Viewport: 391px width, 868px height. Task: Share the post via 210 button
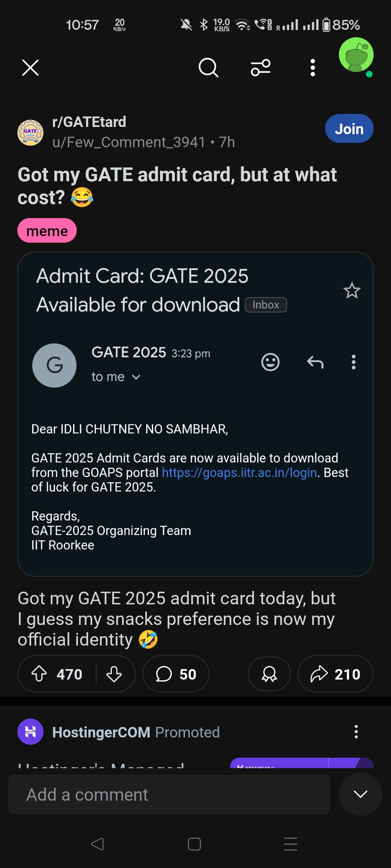tap(335, 674)
